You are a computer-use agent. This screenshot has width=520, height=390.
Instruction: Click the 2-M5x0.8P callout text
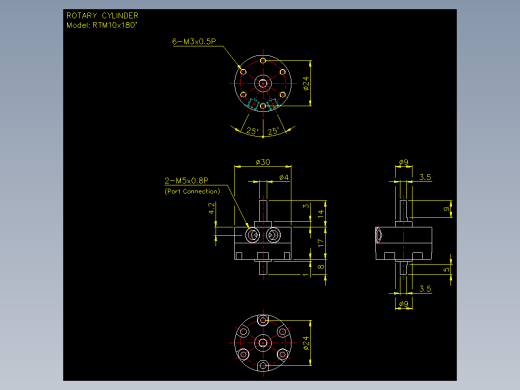click(x=186, y=181)
